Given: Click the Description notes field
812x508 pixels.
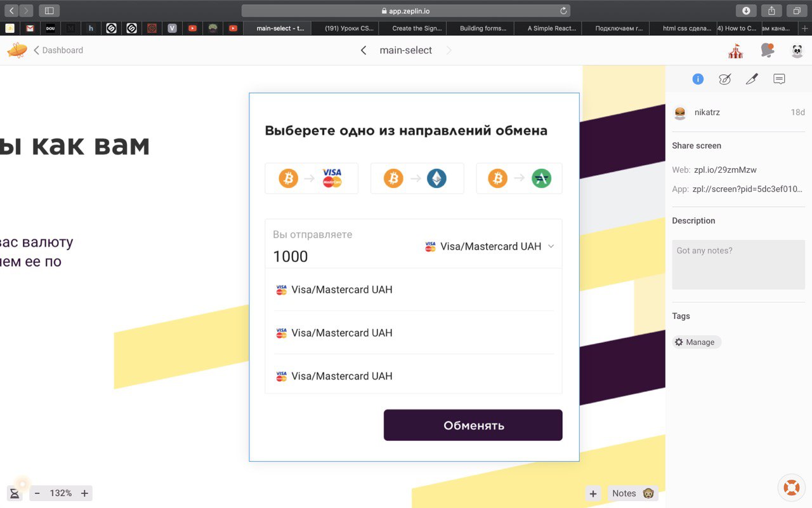Looking at the screenshot, I should [738, 264].
